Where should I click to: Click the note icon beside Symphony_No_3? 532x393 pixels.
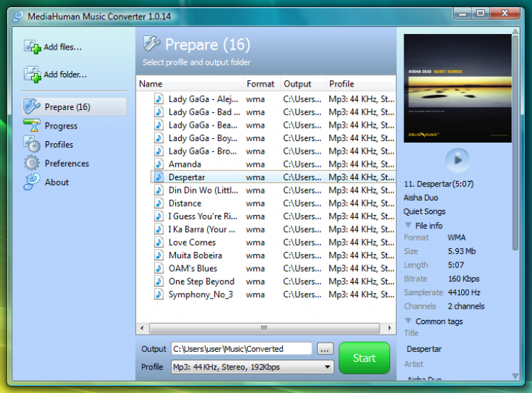click(x=158, y=294)
